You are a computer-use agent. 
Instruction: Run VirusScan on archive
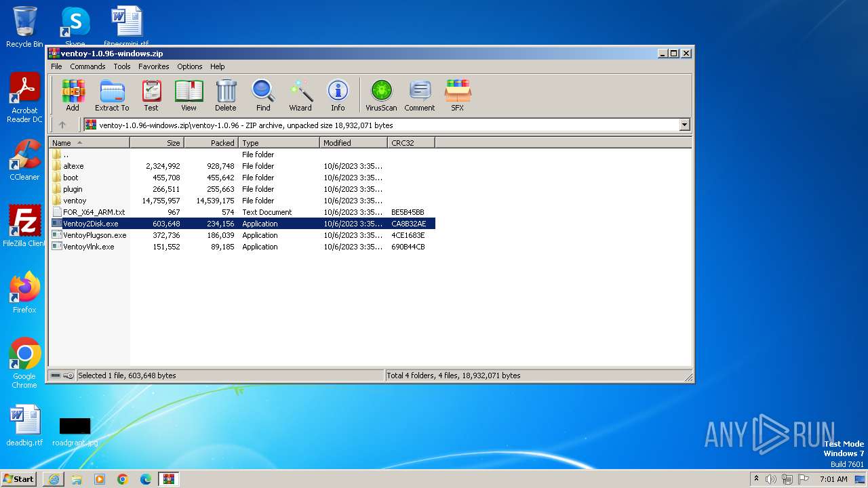(381, 95)
